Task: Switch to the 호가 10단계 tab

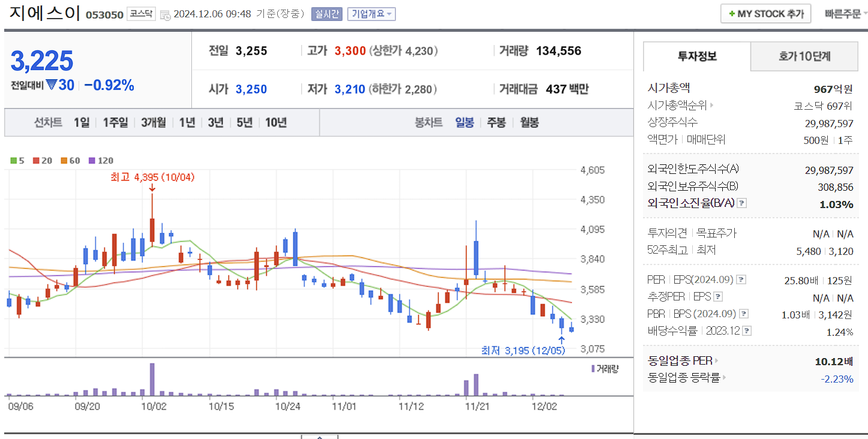Action: 804,56
